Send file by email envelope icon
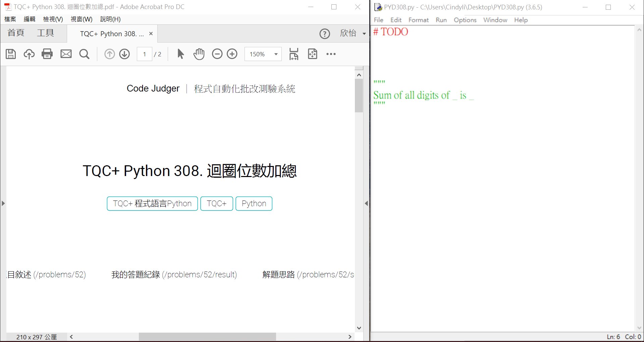Image resolution: width=644 pixels, height=342 pixels. click(66, 54)
